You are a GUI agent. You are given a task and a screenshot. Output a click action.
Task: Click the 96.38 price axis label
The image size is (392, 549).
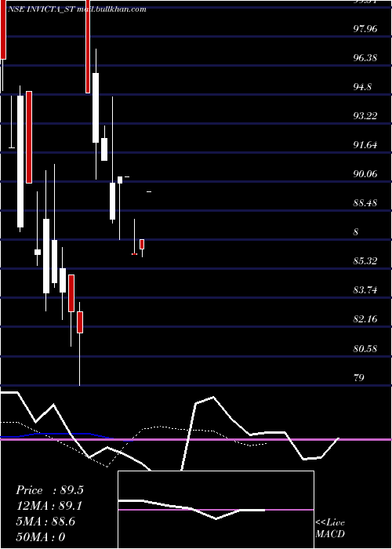[x=365, y=57]
